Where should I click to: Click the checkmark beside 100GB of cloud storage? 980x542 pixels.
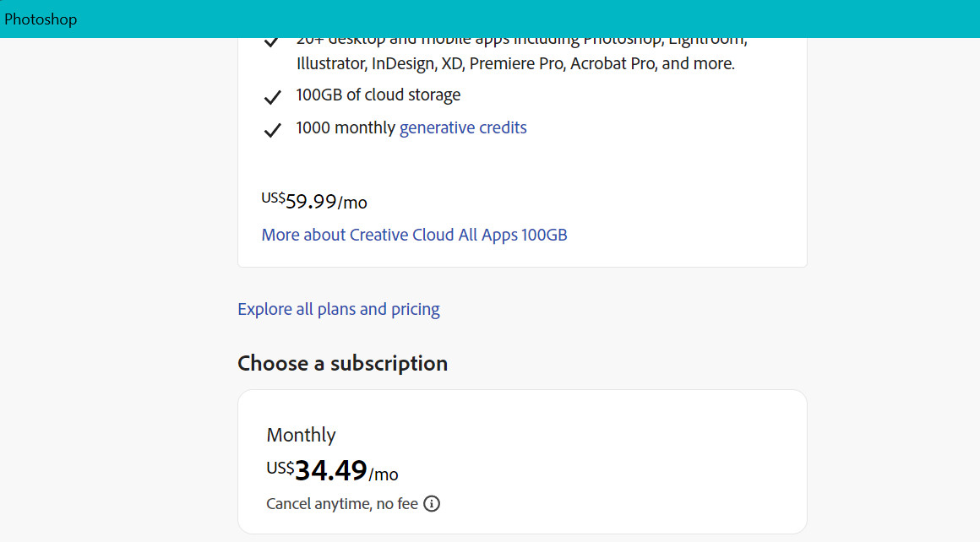[273, 97]
